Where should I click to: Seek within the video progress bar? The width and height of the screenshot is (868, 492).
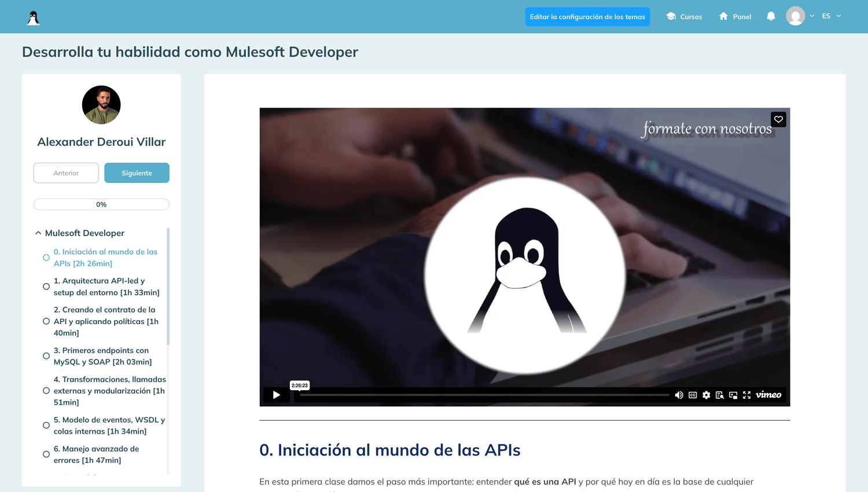click(x=484, y=395)
